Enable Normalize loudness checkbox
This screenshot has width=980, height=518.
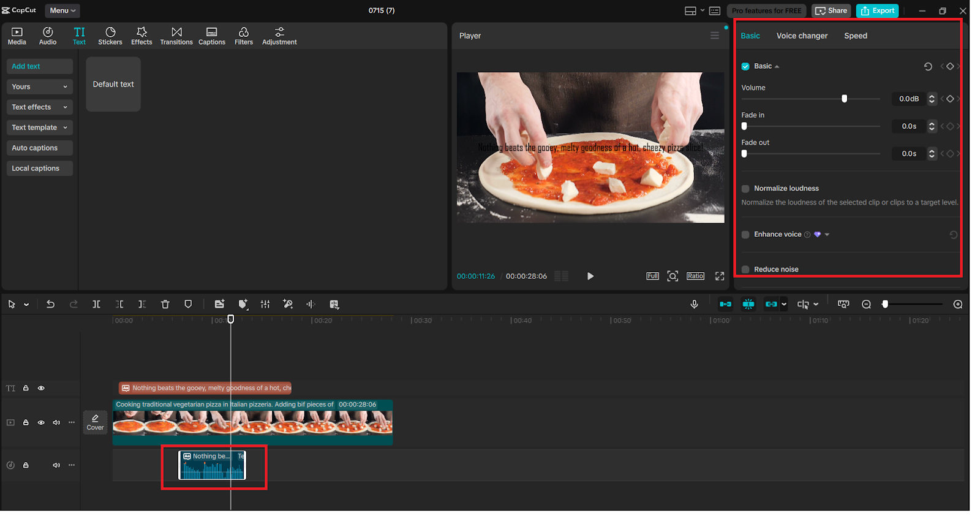point(745,189)
